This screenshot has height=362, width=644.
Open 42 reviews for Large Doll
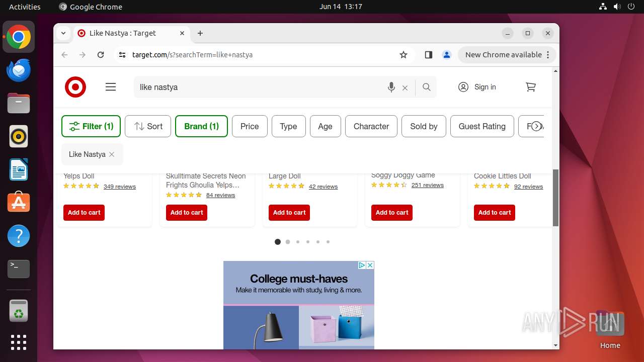click(323, 187)
